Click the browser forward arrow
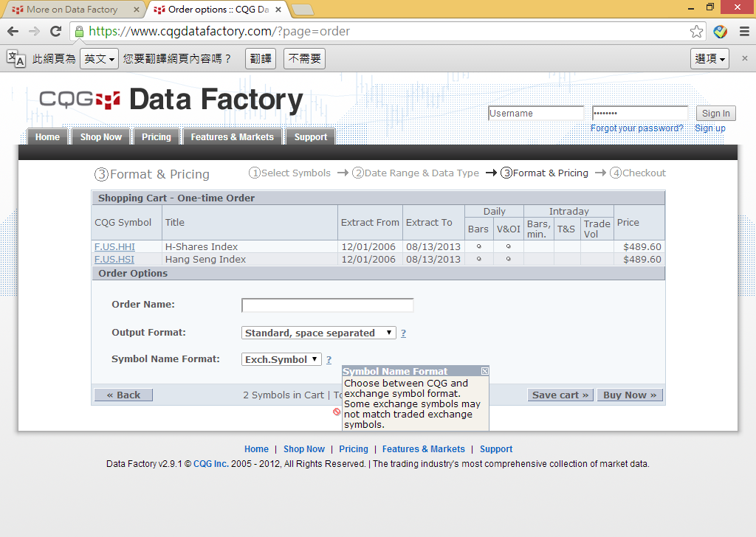This screenshot has height=537, width=756. click(x=34, y=31)
